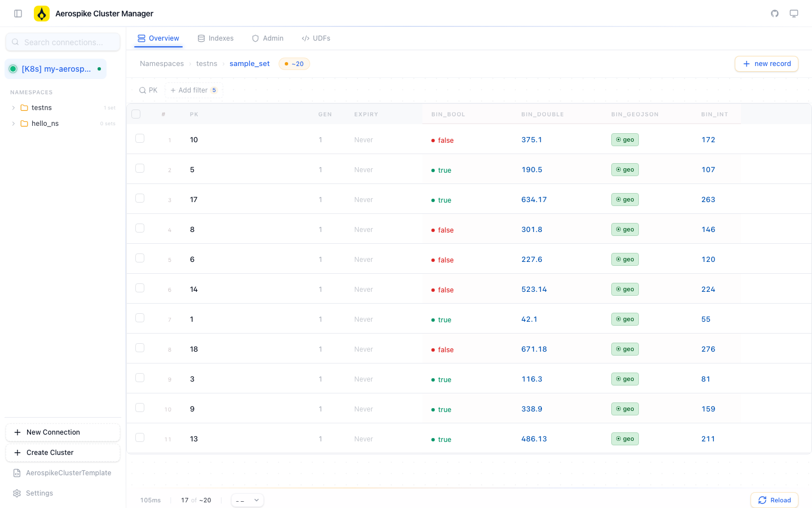Click the New Connection button

coord(63,432)
